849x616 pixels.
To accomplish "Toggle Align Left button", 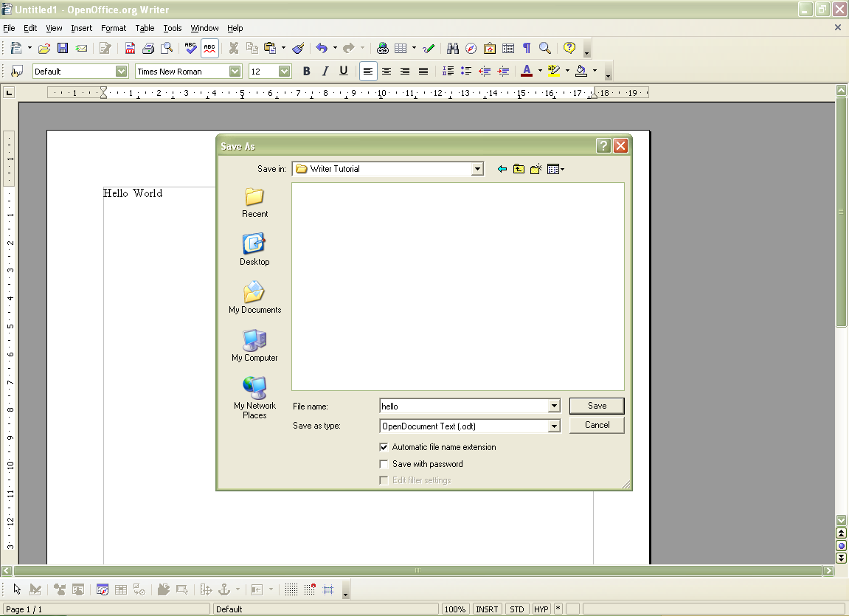I will tap(367, 71).
